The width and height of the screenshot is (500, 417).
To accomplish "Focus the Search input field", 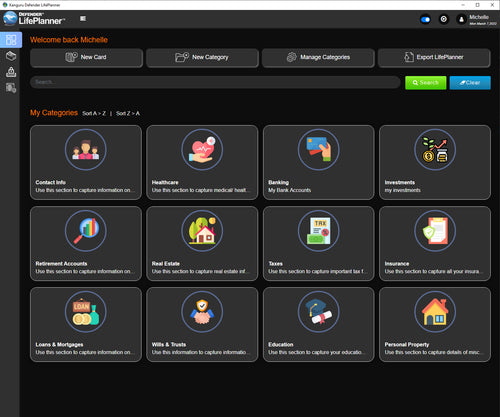I will (x=215, y=82).
